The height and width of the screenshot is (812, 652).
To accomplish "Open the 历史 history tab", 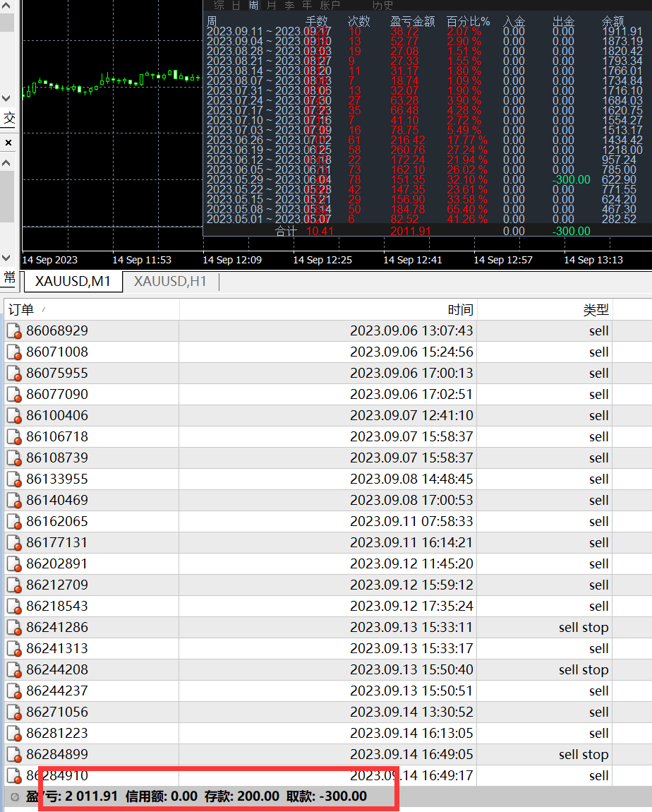I will click(x=382, y=5).
